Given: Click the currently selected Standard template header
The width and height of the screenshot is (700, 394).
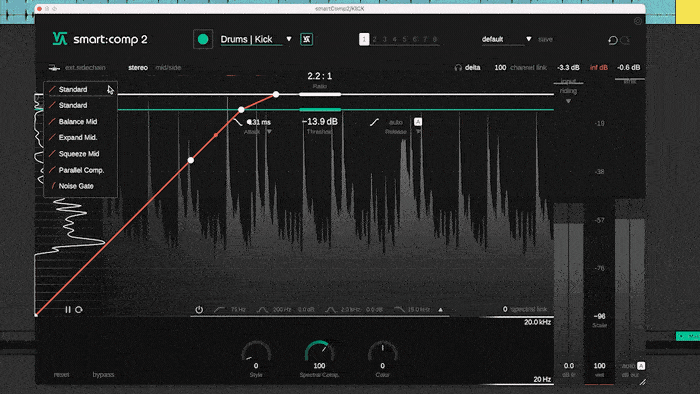Looking at the screenshot, I should point(81,89).
